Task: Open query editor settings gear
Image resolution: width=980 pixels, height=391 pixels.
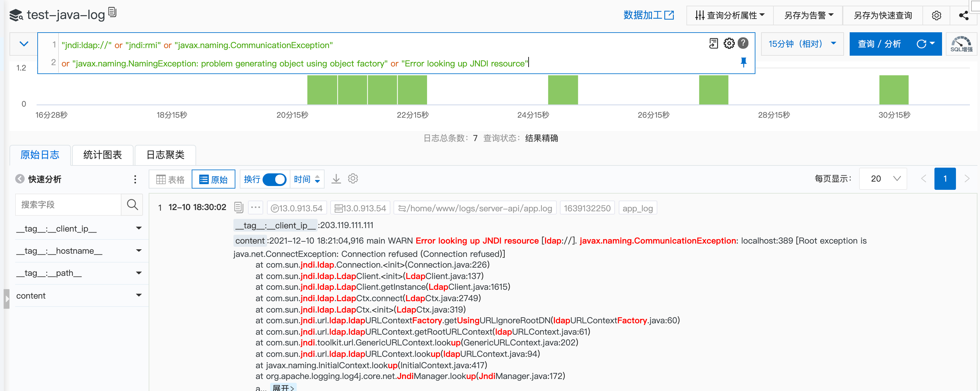Action: coord(729,43)
